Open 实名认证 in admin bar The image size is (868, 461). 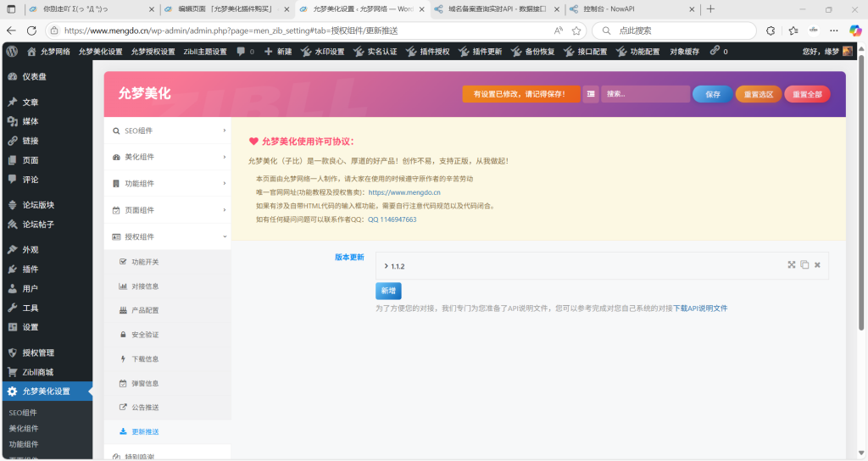tap(376, 52)
